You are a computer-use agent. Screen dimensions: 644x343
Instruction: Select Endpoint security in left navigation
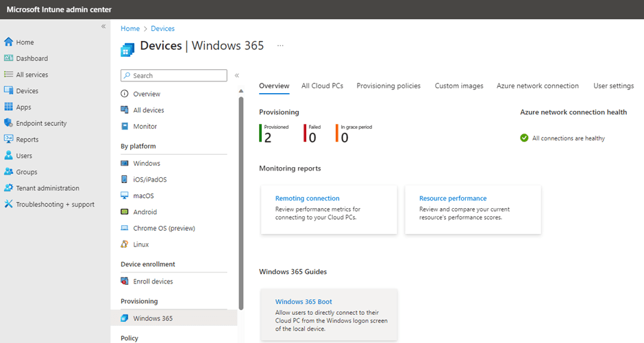(41, 123)
